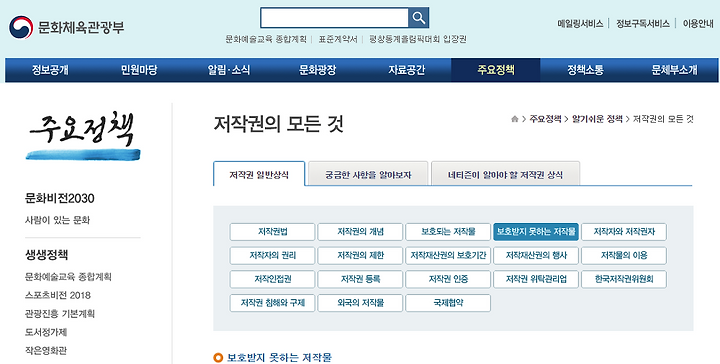Open the 정책소통 main menu

tap(585, 70)
